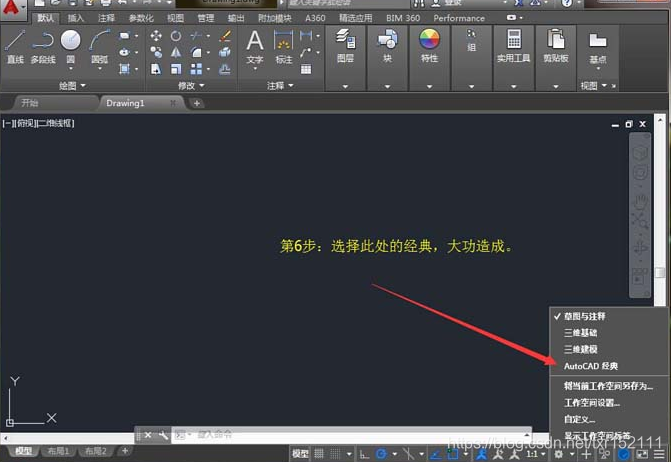671x462 pixels.
Task: Toggle polar tracking in status bar
Action: 381,453
